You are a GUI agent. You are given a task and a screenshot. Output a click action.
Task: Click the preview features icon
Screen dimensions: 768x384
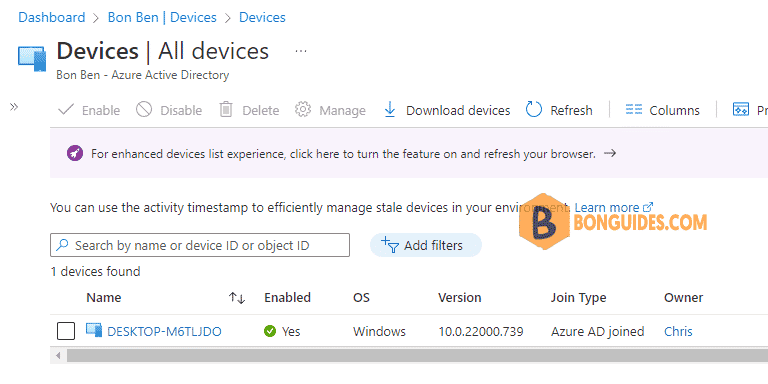[741, 110]
